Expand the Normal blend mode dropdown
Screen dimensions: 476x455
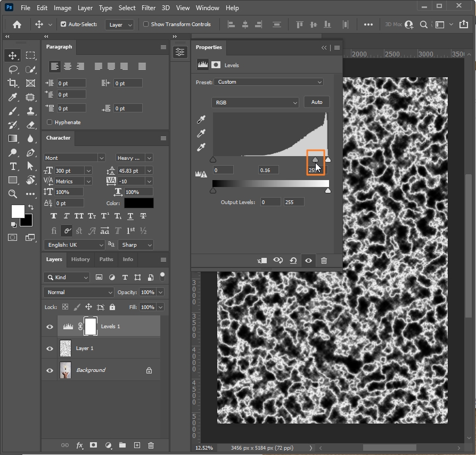[x=79, y=292]
